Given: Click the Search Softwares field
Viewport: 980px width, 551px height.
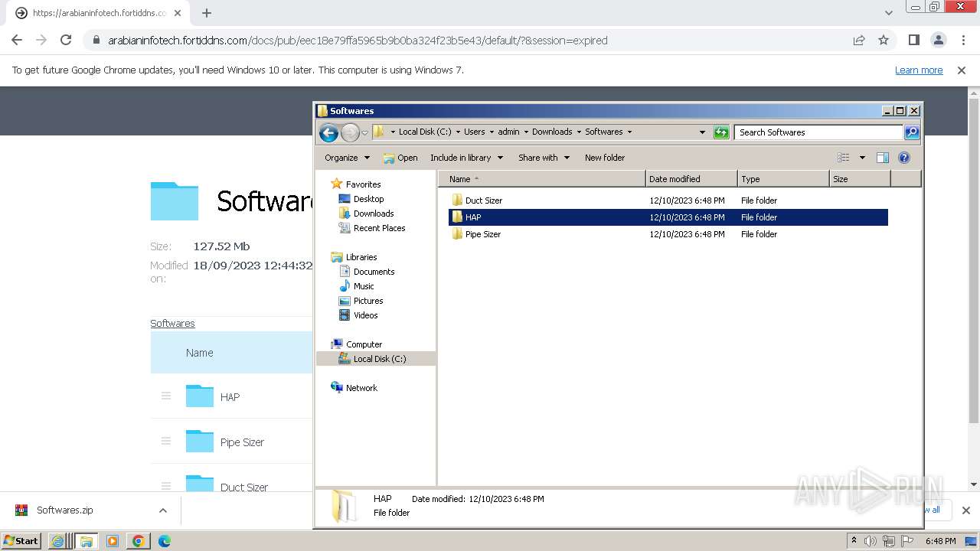Looking at the screenshot, I should pos(818,132).
